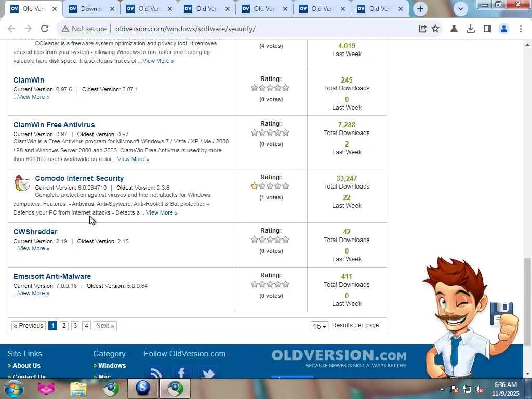Image resolution: width=532 pixels, height=399 pixels.
Task: Click View More under CCleaner description
Action: [158, 61]
